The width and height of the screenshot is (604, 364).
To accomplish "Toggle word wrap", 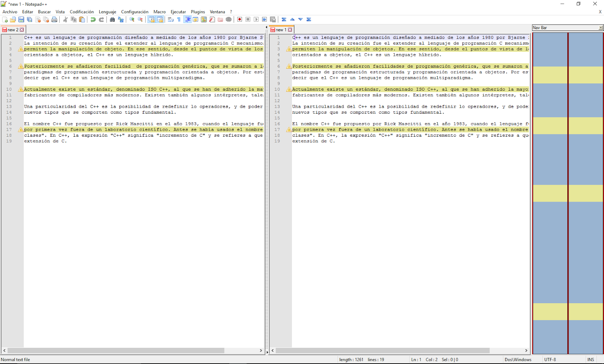I will 170,19.
